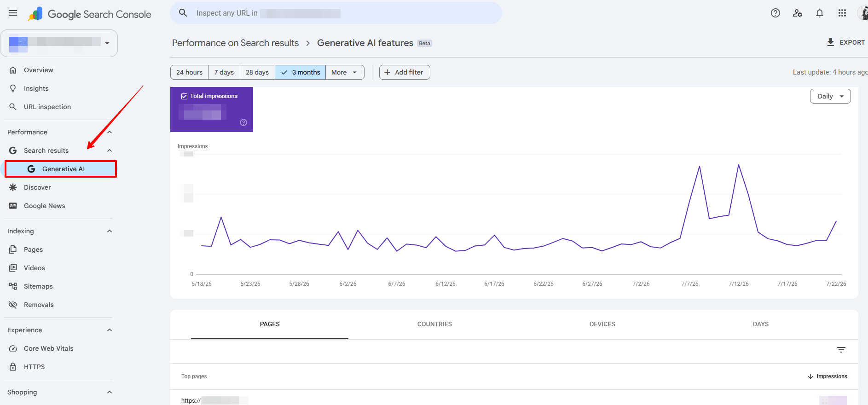
Task: Click the search magnifier icon
Action: click(x=183, y=13)
